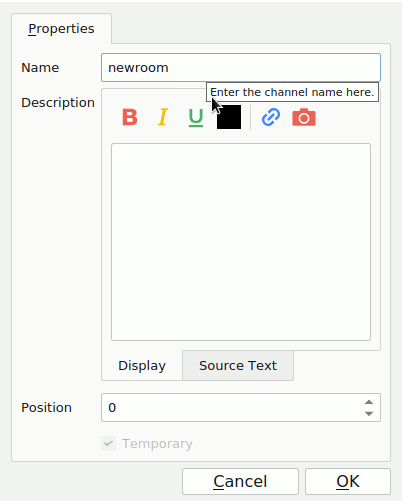The width and height of the screenshot is (405, 501).
Task: Increase Position value with up arrow
Action: (x=369, y=402)
